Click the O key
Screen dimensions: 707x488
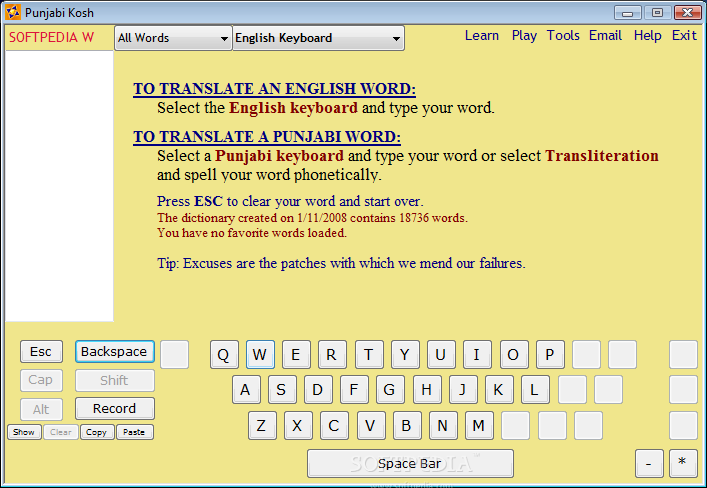[514, 355]
